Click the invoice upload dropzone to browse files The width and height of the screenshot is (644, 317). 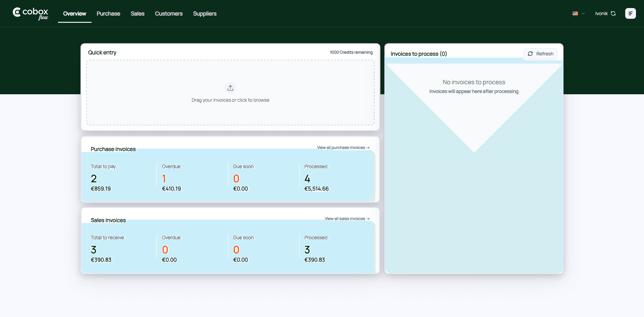(230, 93)
